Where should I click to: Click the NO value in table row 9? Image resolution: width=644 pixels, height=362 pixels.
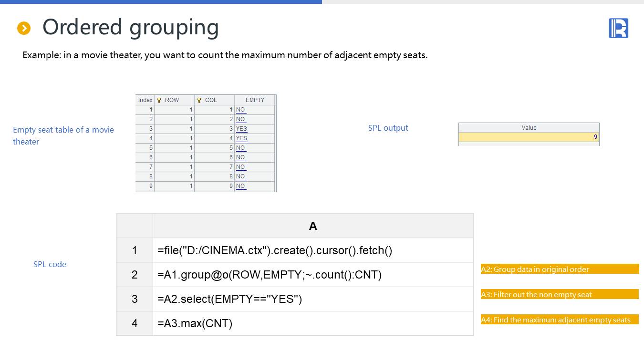[x=240, y=186]
